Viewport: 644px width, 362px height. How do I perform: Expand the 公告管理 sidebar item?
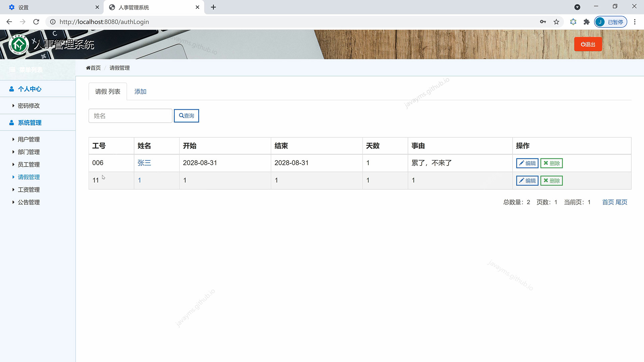click(29, 202)
